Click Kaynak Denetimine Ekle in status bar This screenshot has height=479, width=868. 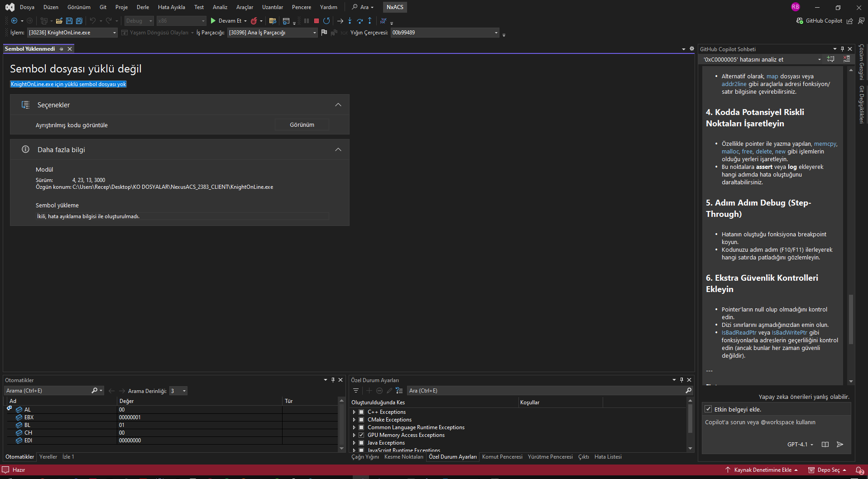(761, 470)
